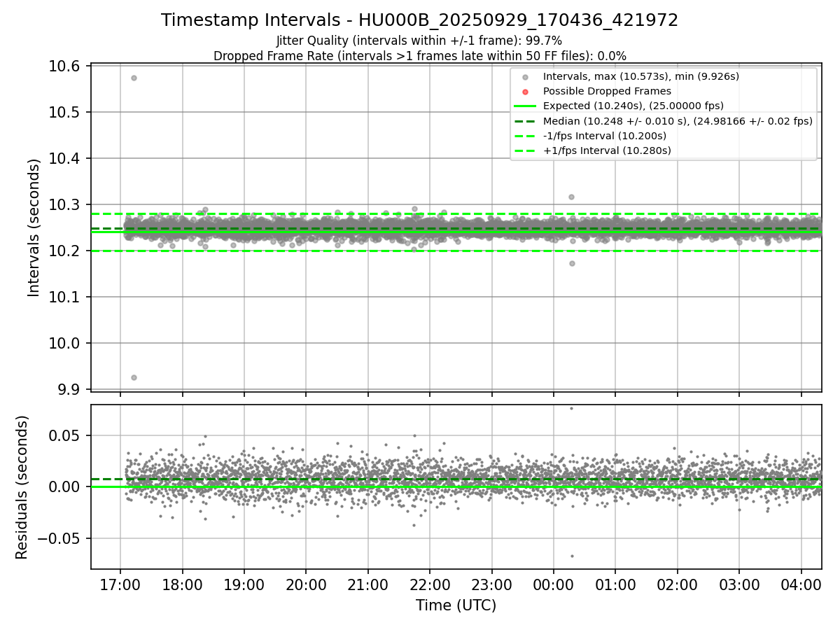The width and height of the screenshot is (840, 630).
Task: Click the '21:00' x-axis tick label
Action: [x=367, y=584]
